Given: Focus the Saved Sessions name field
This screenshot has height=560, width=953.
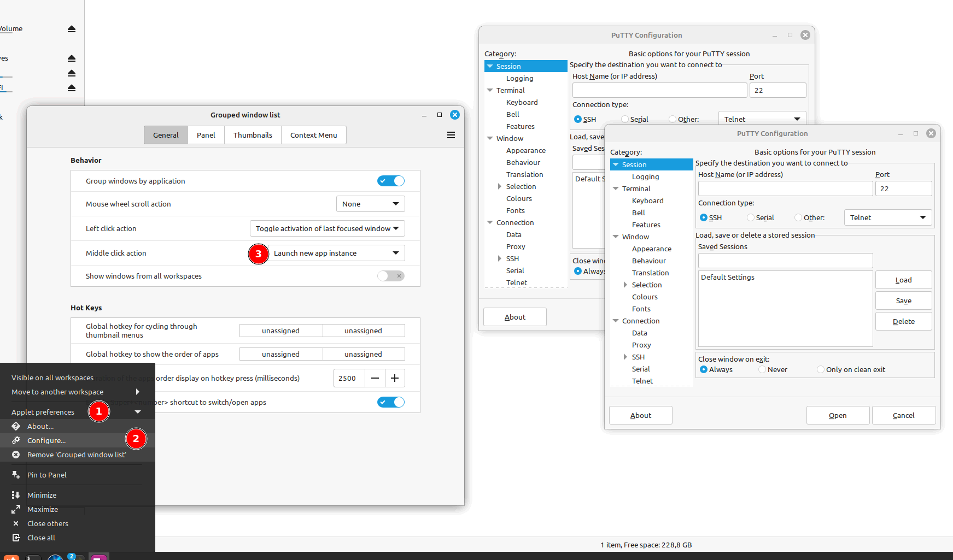Looking at the screenshot, I should [785, 261].
